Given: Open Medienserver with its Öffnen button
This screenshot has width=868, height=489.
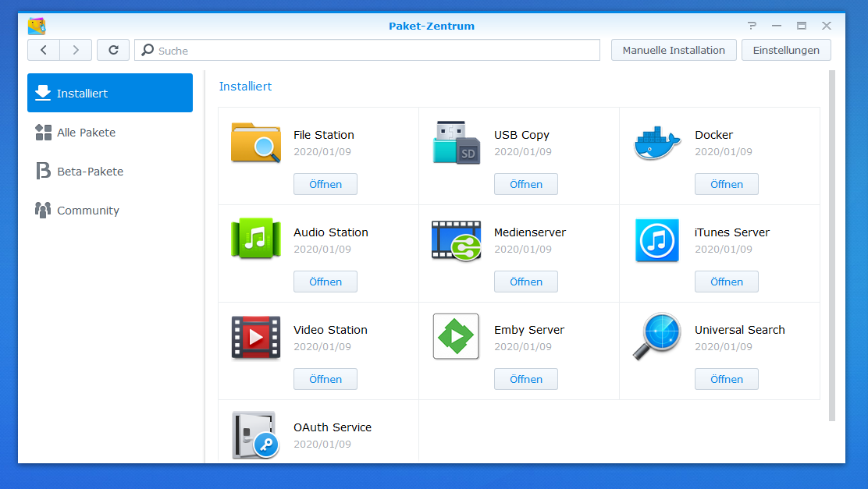Looking at the screenshot, I should 526,282.
